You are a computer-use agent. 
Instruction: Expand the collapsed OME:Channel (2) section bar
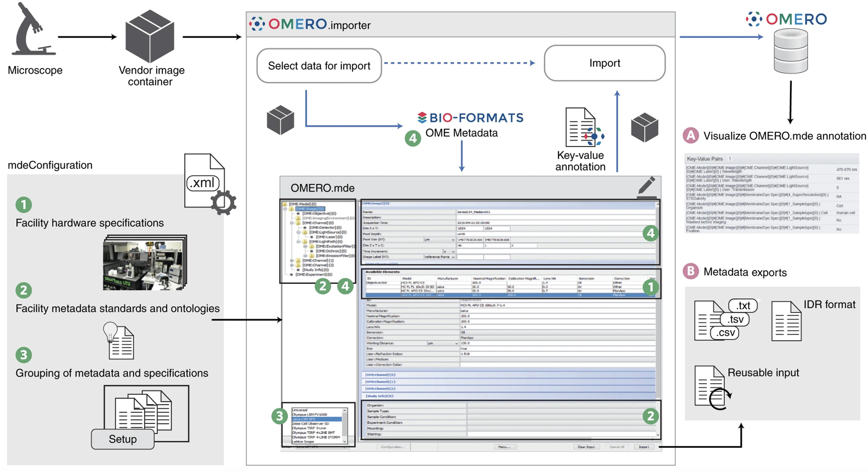508,389
